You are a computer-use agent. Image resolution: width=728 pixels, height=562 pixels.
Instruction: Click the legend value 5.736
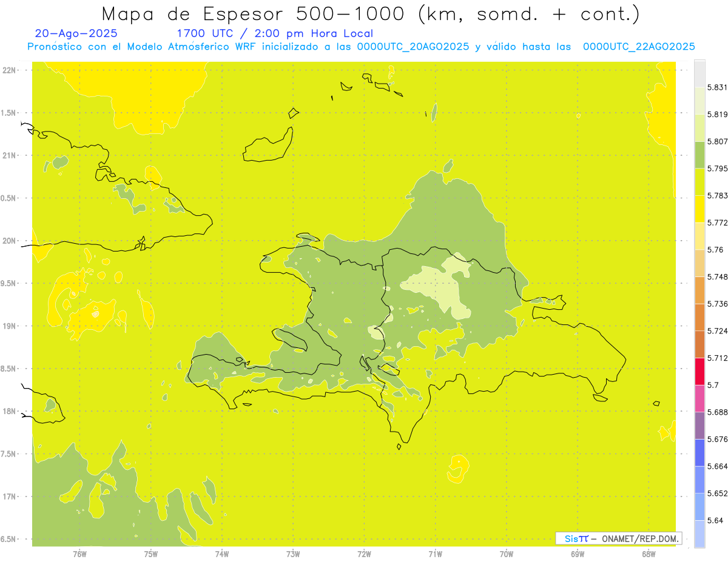[x=717, y=304]
